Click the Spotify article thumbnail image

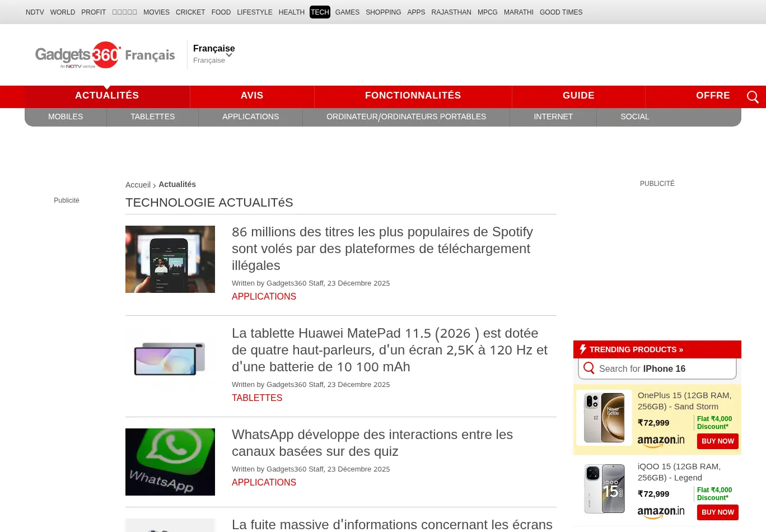pyautogui.click(x=170, y=259)
